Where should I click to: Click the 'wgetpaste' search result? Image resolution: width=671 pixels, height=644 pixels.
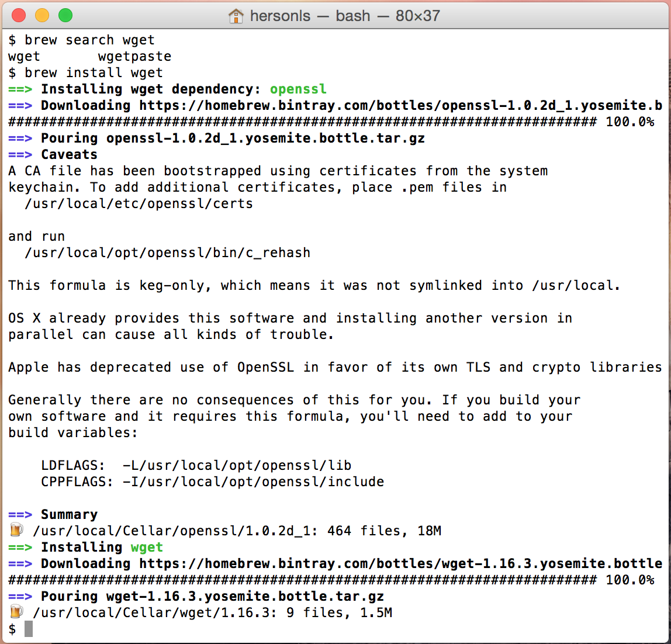134,57
